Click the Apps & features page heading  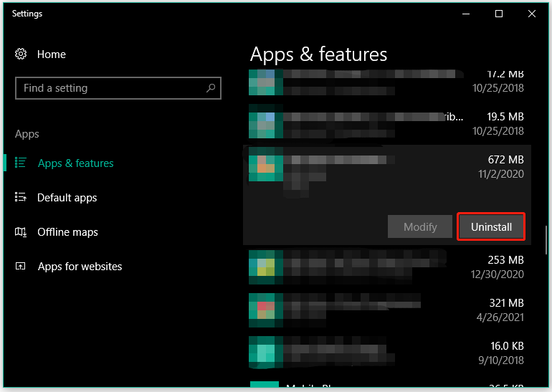coord(318,54)
